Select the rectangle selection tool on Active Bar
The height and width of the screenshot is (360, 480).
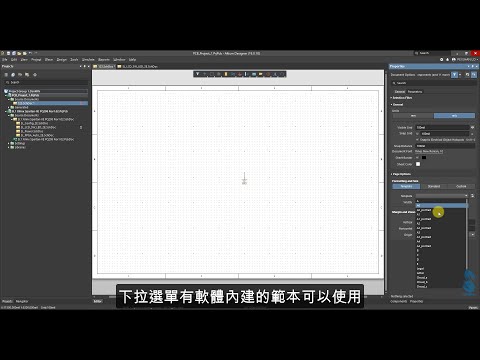[x=212, y=74]
